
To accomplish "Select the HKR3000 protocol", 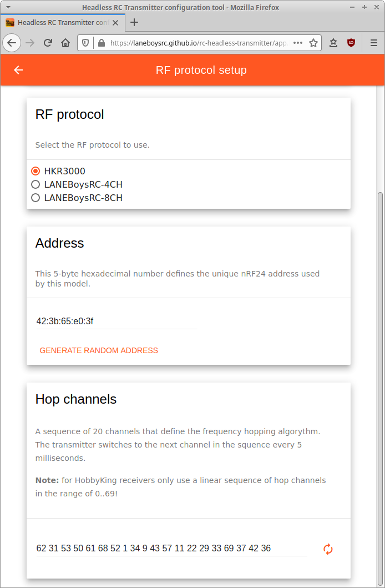I will point(36,171).
